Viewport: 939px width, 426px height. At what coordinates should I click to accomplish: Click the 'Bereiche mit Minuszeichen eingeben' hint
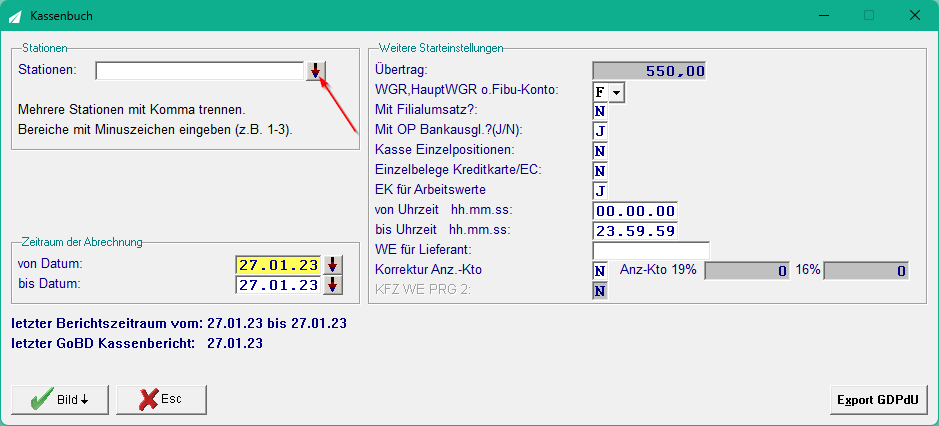point(156,129)
